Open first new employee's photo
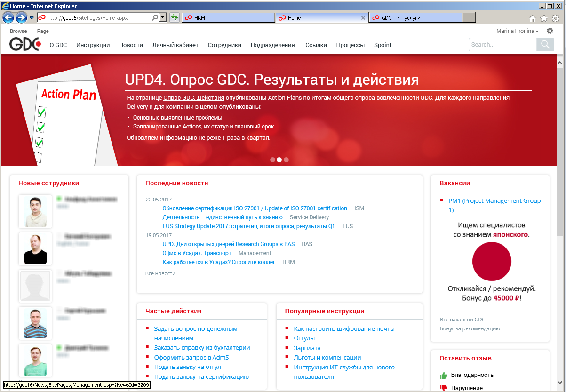Viewport: 566px width, 392px height. pos(35,211)
